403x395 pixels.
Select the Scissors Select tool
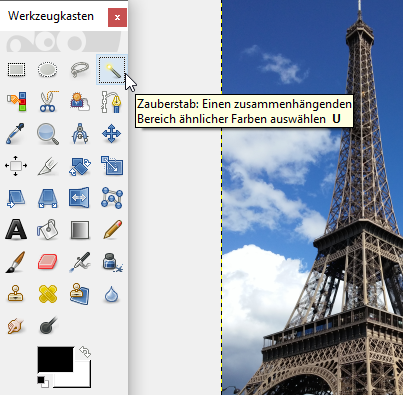[49, 101]
